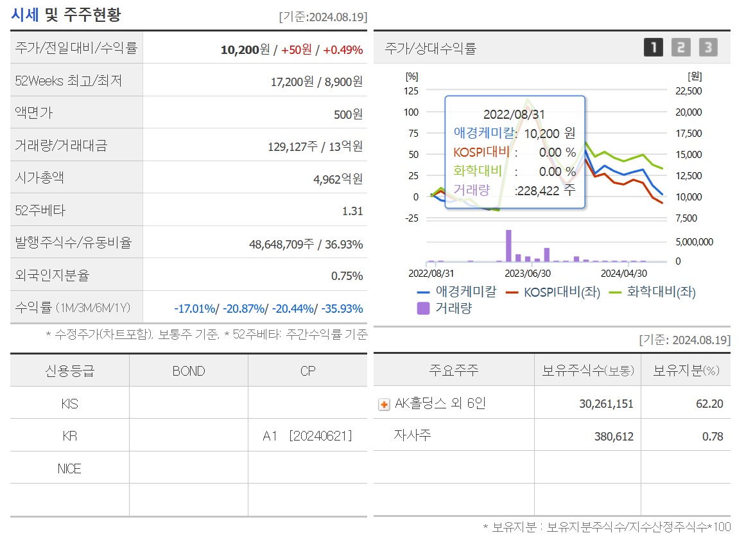Viewport: 744px width, 560px height.
Task: Click 52-week range 17,200원 / 8,900원
Action: 316,82
